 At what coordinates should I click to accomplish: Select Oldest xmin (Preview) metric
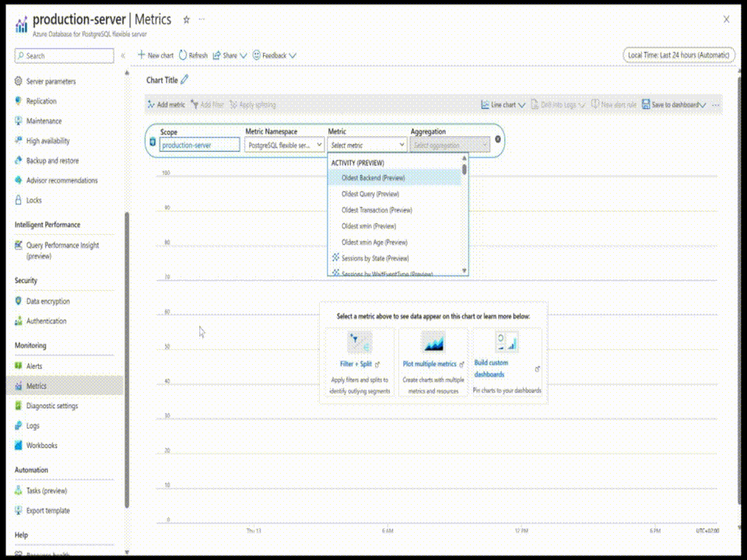(395, 226)
